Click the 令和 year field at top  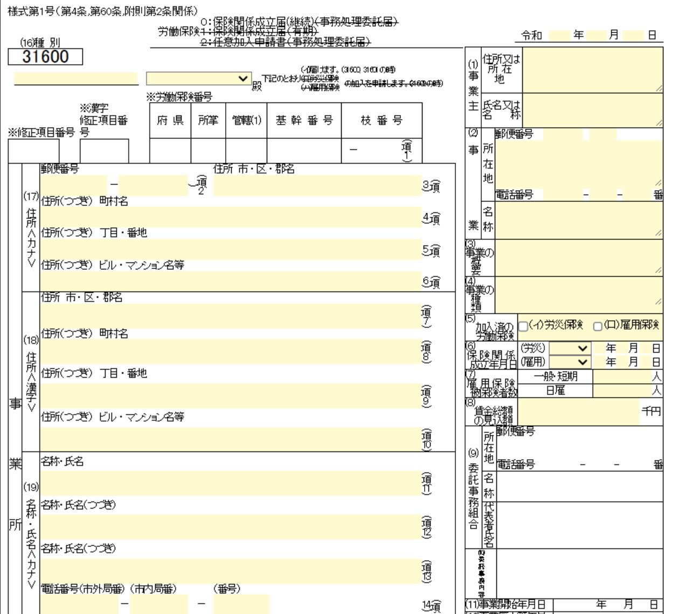558,36
